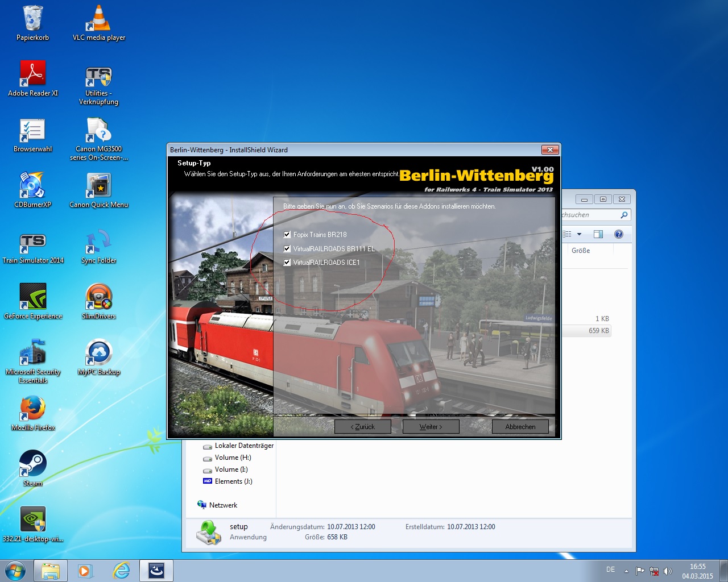Viewport: 728px width, 582px height.
Task: Click the Action Center flag tray icon
Action: [x=640, y=571]
